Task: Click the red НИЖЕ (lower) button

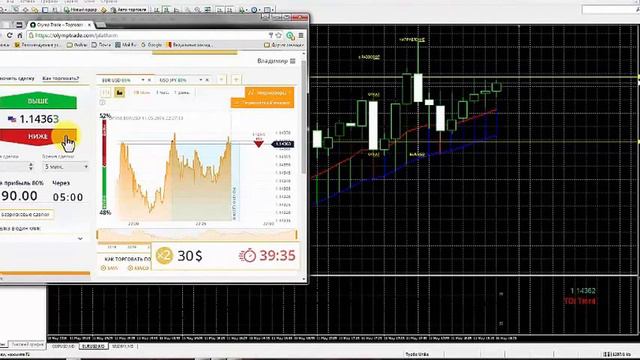Action: coord(38,136)
